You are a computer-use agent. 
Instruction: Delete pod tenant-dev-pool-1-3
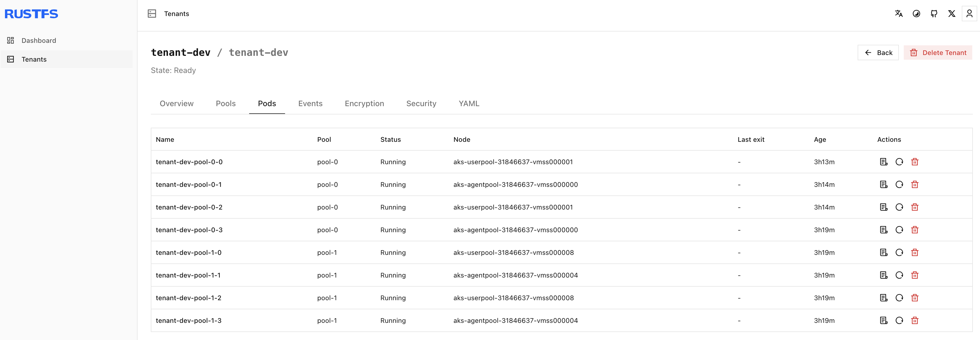point(915,321)
